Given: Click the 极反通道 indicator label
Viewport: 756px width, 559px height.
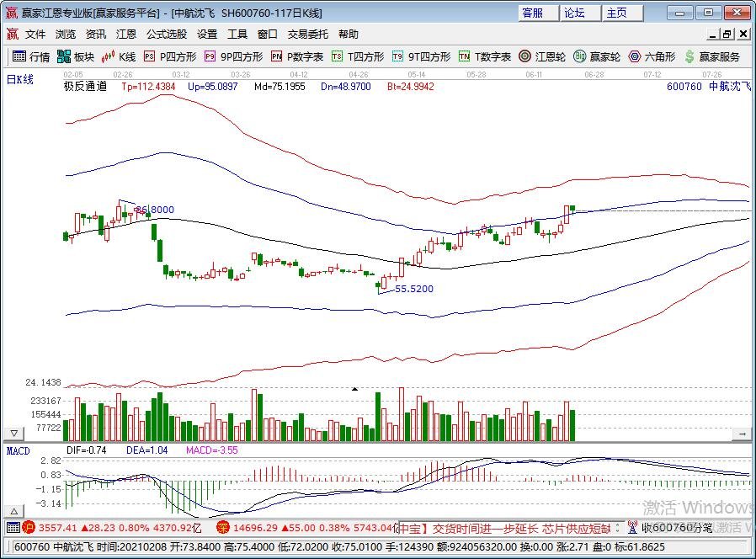Looking at the screenshot, I should point(85,87).
